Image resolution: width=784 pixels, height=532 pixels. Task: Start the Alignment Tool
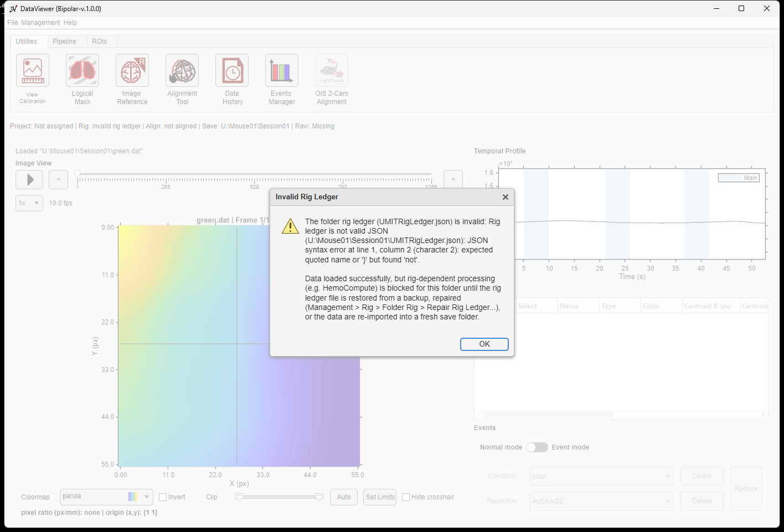182,70
